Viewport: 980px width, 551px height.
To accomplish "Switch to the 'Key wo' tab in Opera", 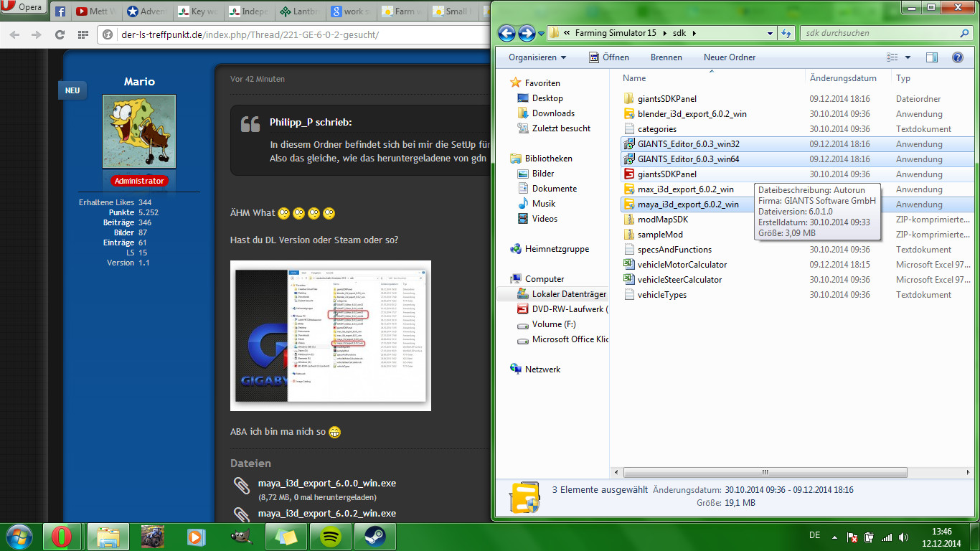I will tap(199, 11).
